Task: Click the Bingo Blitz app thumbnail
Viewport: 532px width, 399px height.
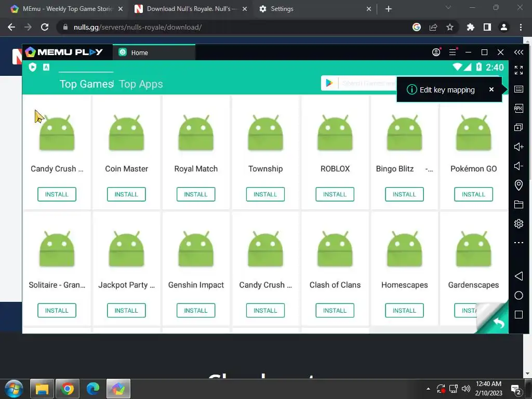Action: pyautogui.click(x=404, y=132)
